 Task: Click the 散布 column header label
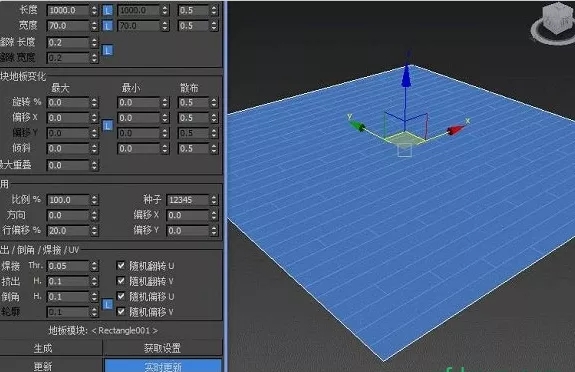tap(189, 88)
